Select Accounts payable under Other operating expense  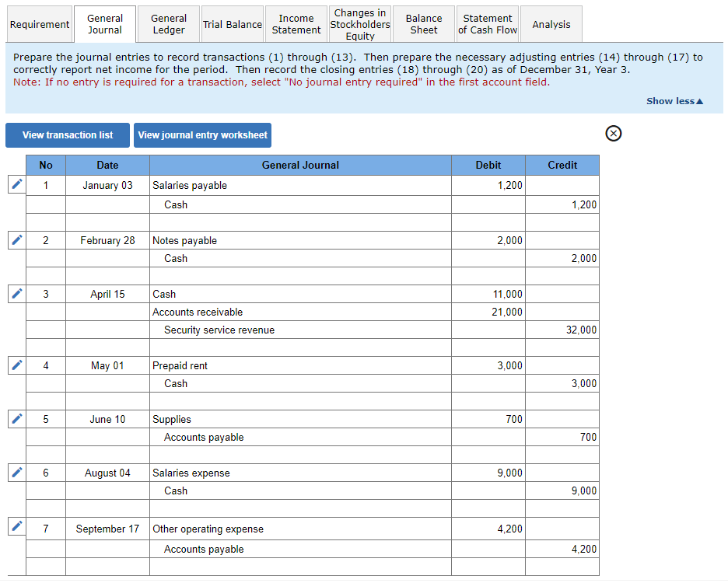[300, 549]
